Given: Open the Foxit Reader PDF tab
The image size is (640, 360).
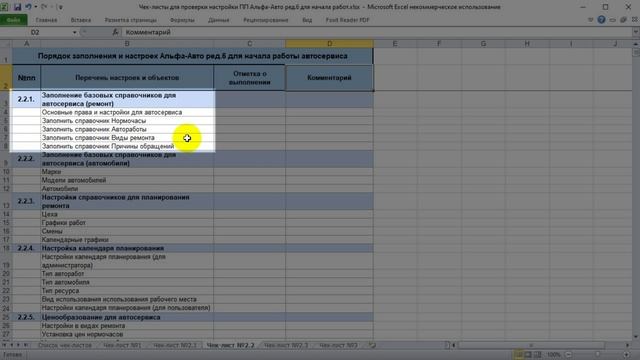Looking at the screenshot, I should tap(347, 20).
